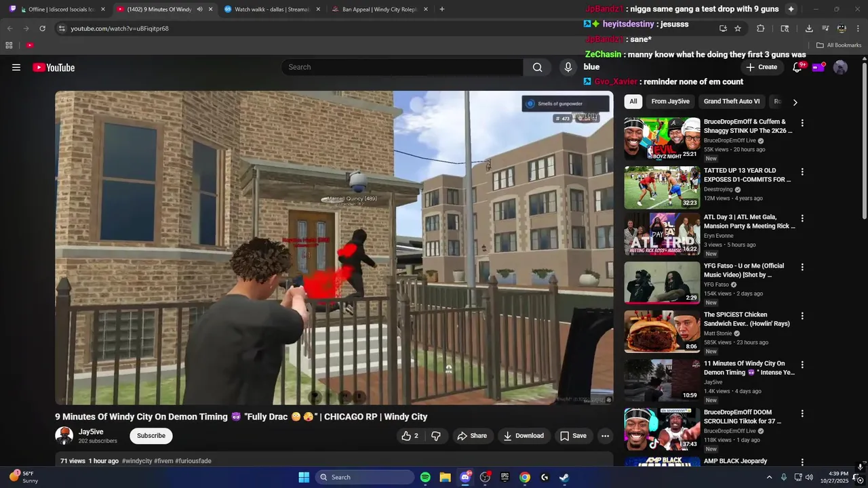This screenshot has height=488, width=868.
Task: Share the video
Action: 472,436
